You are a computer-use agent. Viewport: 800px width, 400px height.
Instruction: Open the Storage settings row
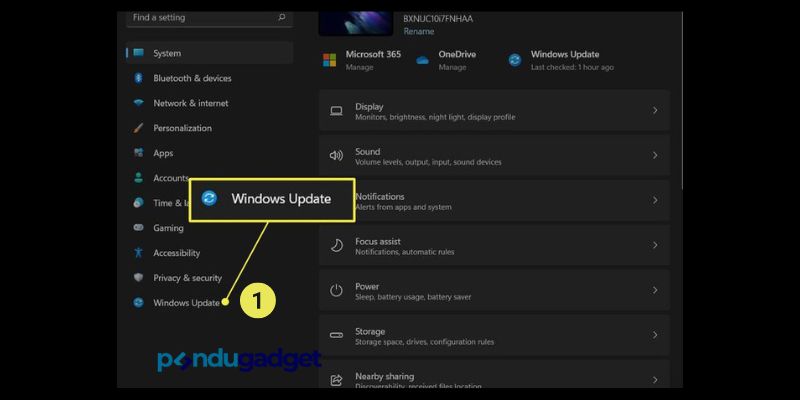[x=494, y=335]
